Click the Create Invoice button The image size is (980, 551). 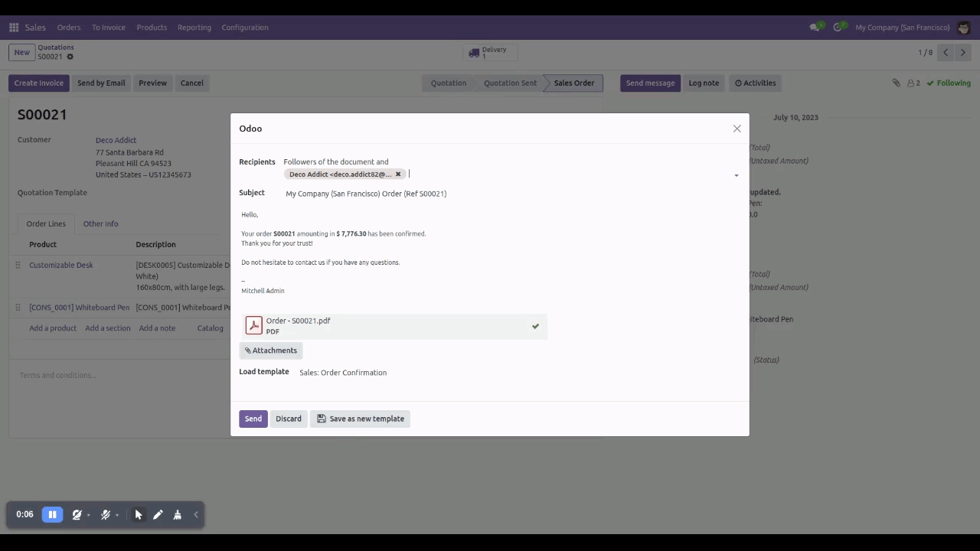click(x=39, y=83)
